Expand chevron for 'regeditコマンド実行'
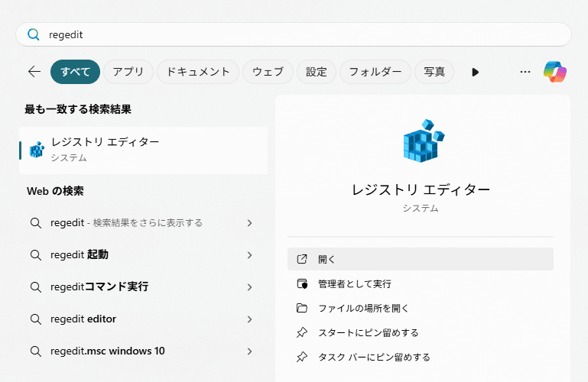The image size is (588, 382). click(x=249, y=287)
